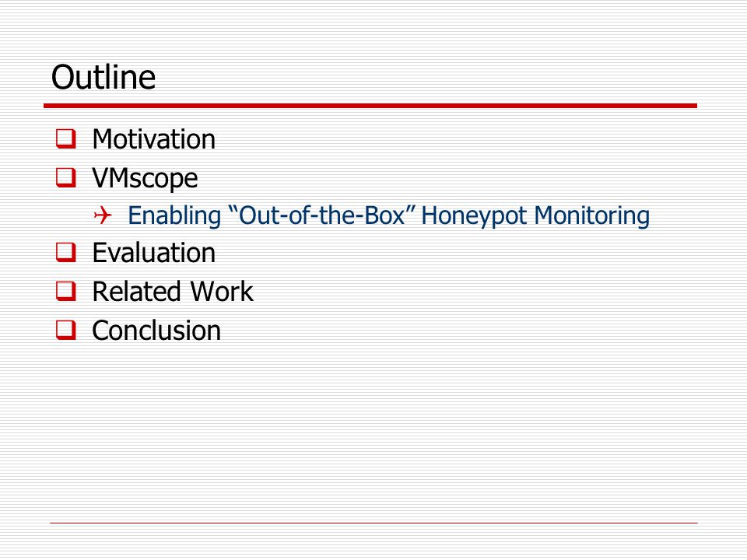Click the thin red footer line
Screen dimensions: 747x560
373,523
